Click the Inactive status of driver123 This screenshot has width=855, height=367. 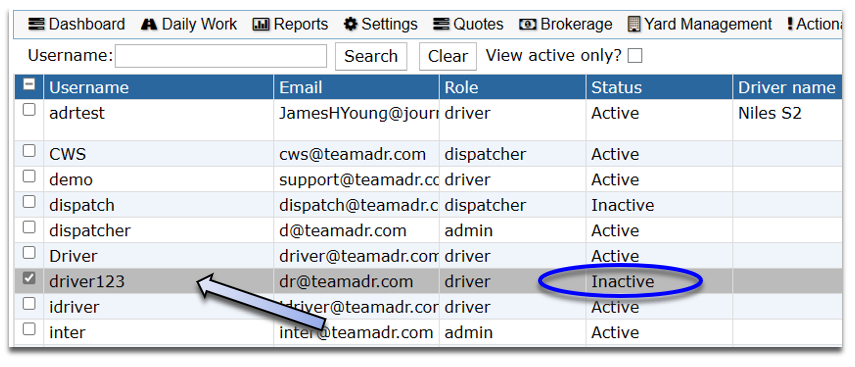coord(623,281)
